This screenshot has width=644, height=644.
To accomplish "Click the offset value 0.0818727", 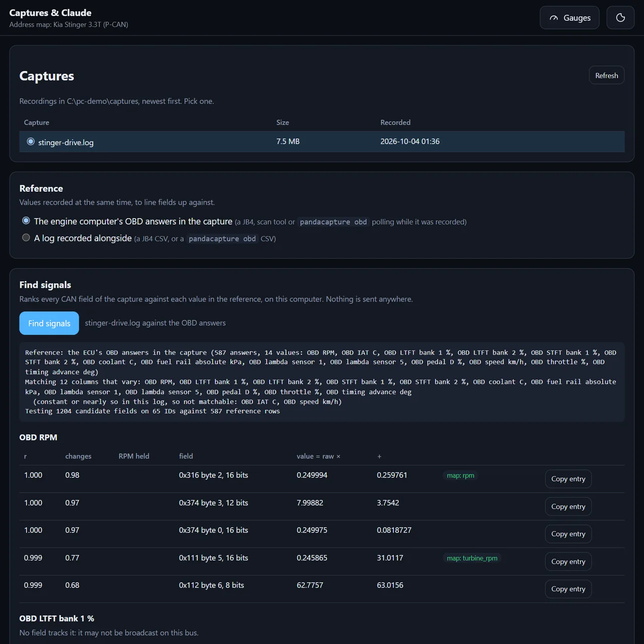I will coord(394,530).
